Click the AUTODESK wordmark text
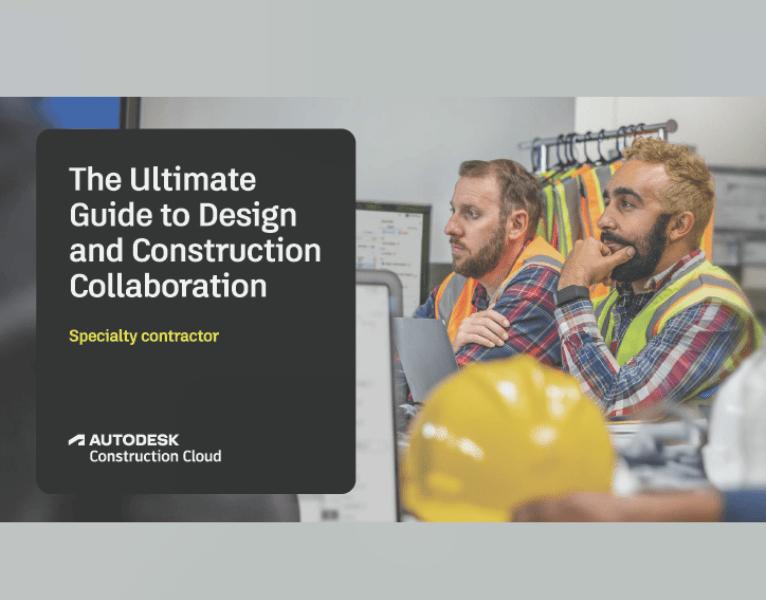Screen dimensions: 766x600 pyautogui.click(x=134, y=439)
